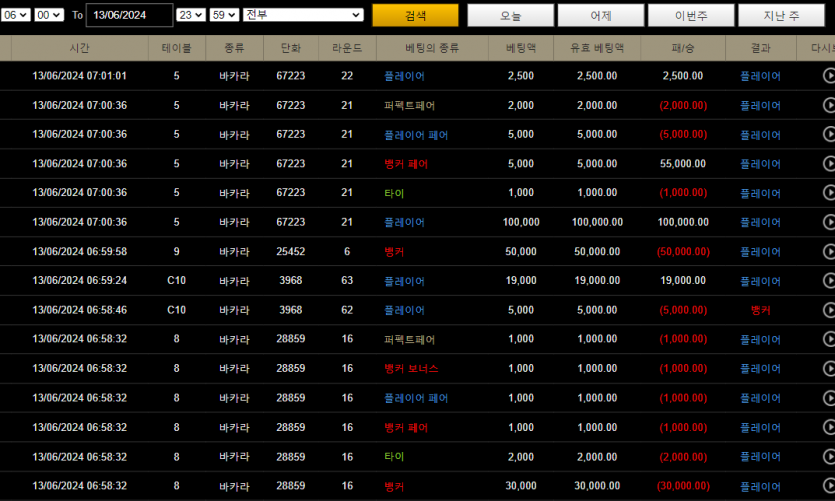Click the end date field 13/06/2024
835x501 pixels.
(x=129, y=15)
